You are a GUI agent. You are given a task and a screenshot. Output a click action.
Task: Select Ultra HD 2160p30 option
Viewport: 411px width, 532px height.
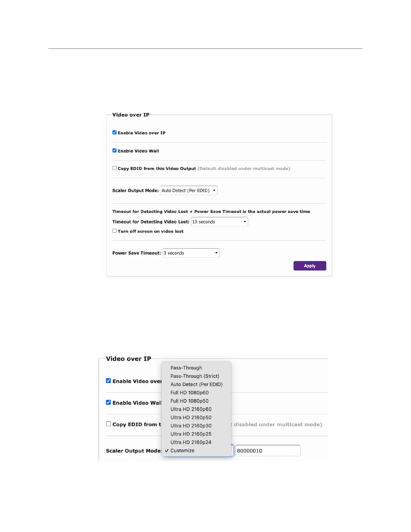(191, 426)
